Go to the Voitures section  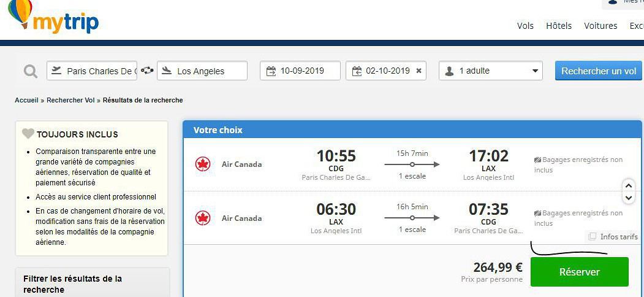point(600,26)
